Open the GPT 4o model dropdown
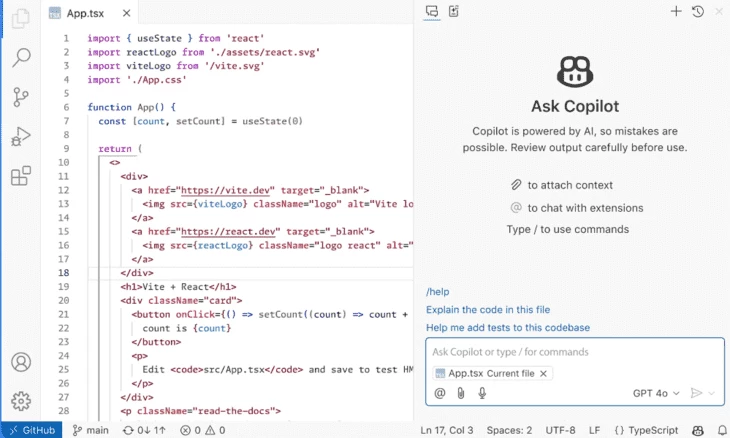 (x=656, y=393)
